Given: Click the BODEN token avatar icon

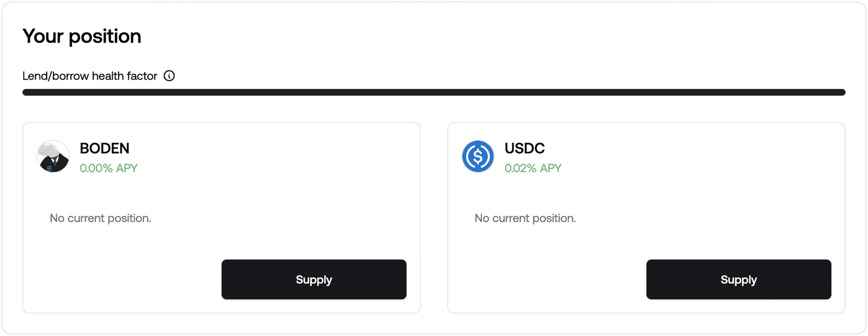Looking at the screenshot, I should [53, 156].
